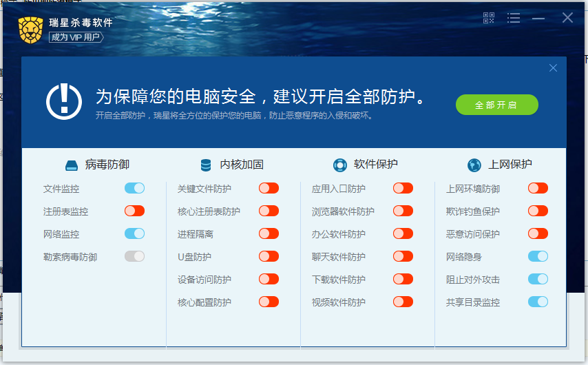Enable the 注册表监控 toggle
Screen dimensions: 588x365
135,211
